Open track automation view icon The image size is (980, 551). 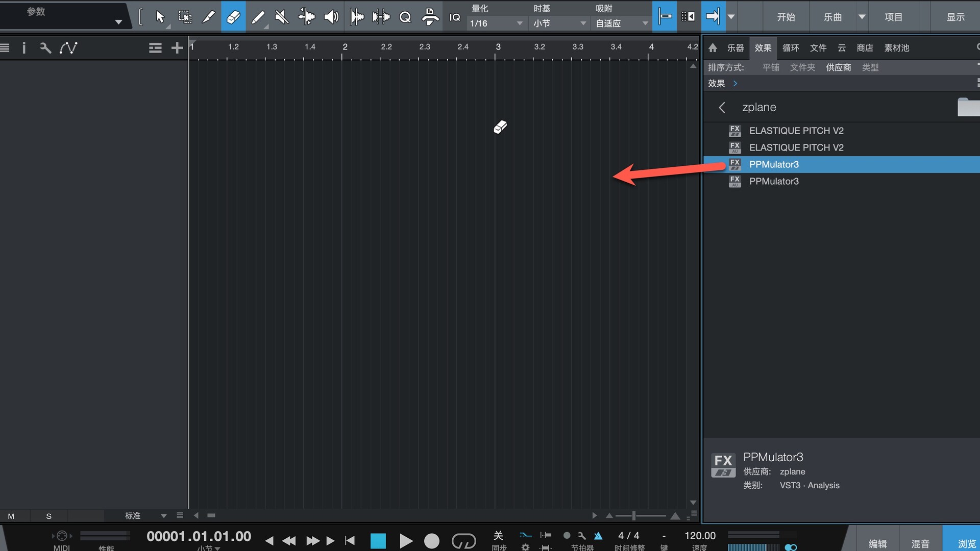pyautogui.click(x=68, y=48)
